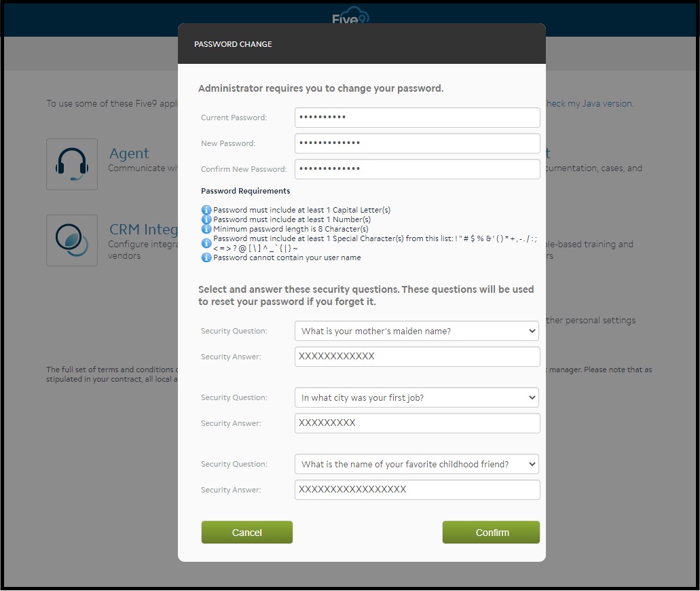Click 'Password cannot contain your user name' text
This screenshot has height=591, width=700.
[287, 257]
